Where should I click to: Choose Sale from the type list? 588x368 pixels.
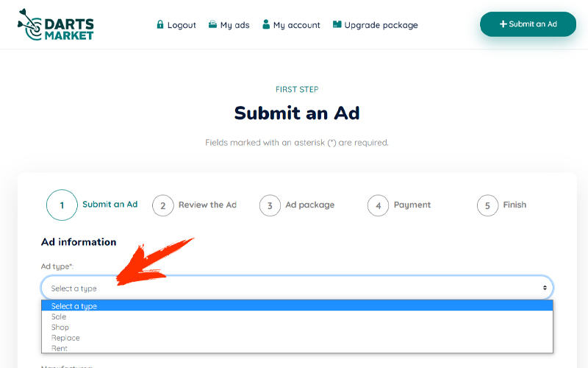click(59, 316)
